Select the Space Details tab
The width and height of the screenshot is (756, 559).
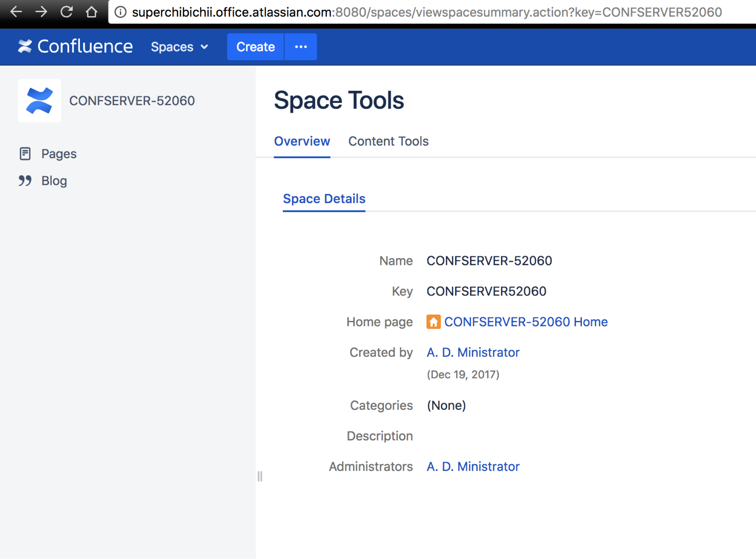tap(324, 199)
